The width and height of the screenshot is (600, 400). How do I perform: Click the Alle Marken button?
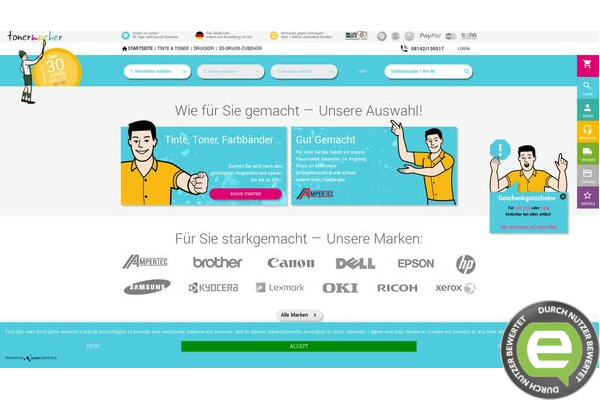(299, 315)
